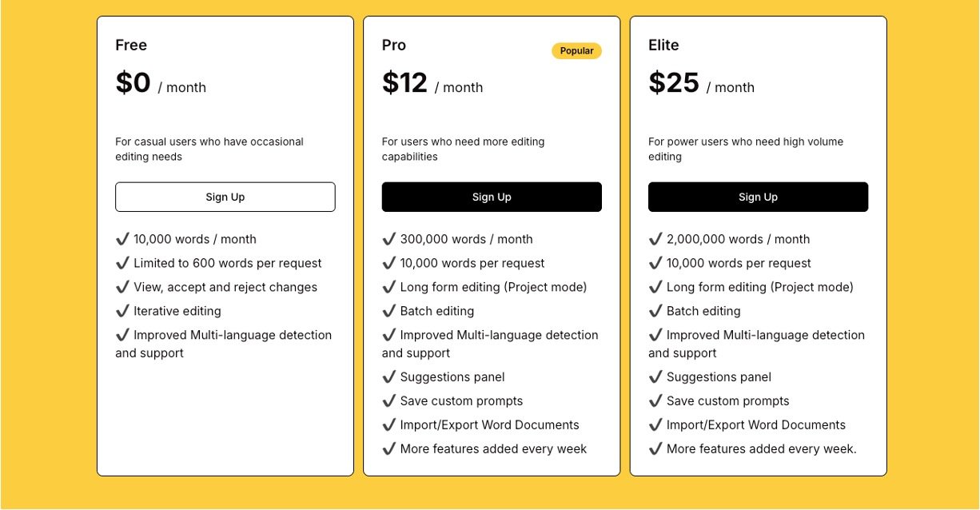The image size is (980, 510).
Task: Click the yellow Popular badge
Action: click(x=576, y=51)
